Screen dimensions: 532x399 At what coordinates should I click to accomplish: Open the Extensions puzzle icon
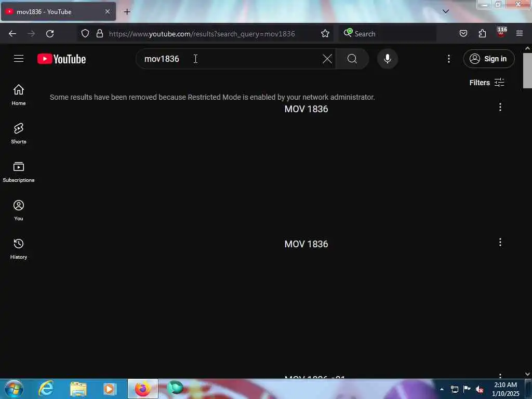click(482, 34)
